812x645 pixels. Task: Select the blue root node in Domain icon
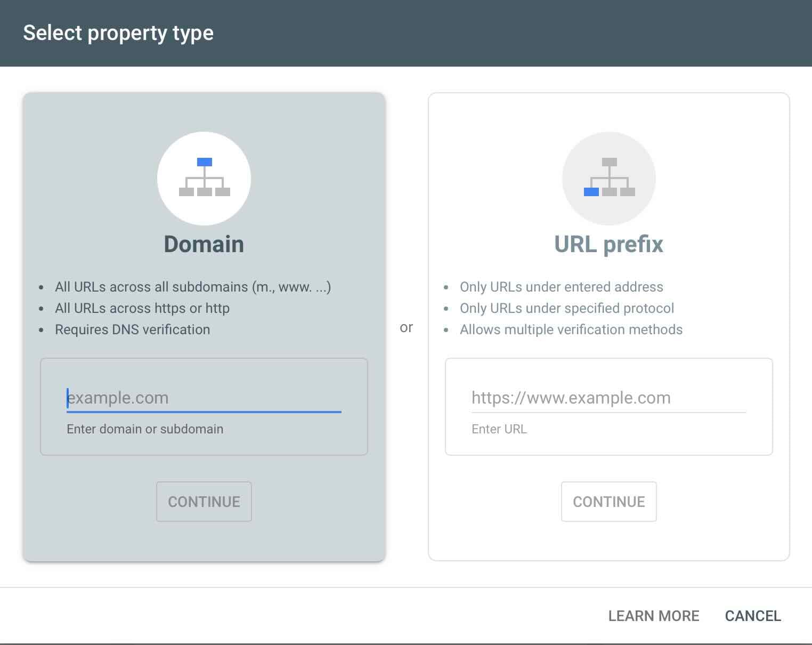pos(204,160)
